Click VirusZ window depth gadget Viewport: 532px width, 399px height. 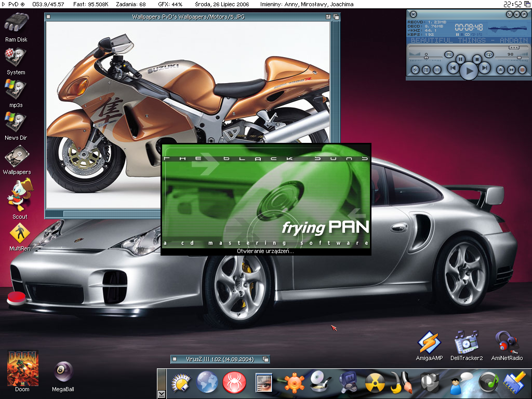coord(265,359)
